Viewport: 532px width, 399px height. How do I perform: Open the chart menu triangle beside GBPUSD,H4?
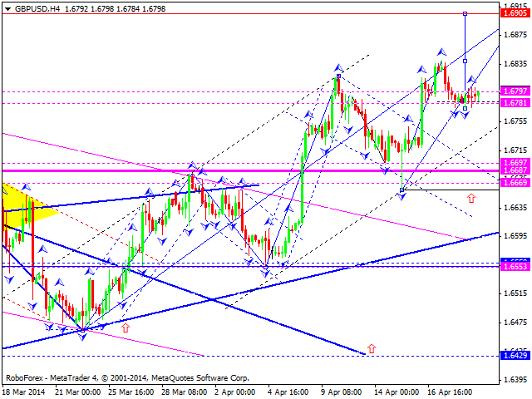7,9
